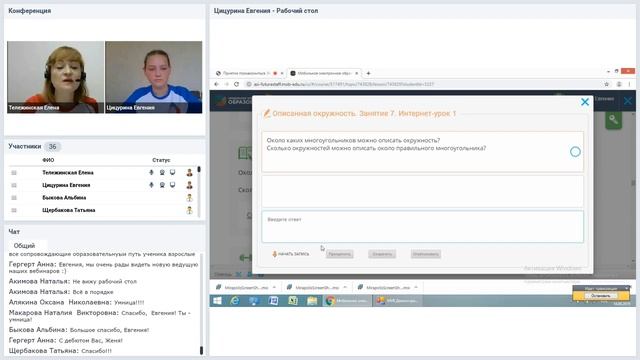This screenshot has height=360, width=640.
Task: Click the participants list scrollbar
Action: pos(199,191)
